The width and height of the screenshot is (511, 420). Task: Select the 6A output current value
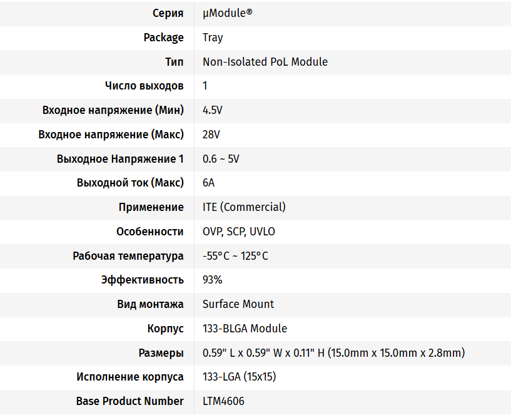[209, 183]
